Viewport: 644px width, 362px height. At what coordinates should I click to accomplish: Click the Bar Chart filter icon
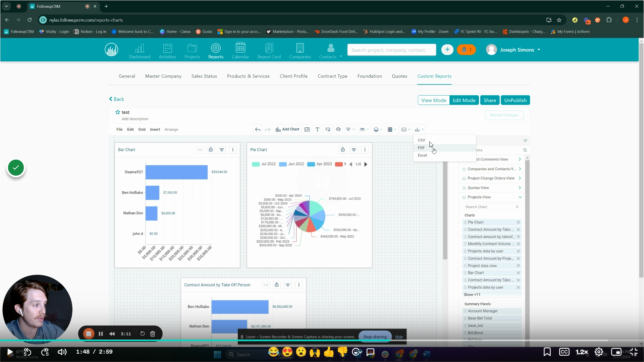click(x=222, y=150)
